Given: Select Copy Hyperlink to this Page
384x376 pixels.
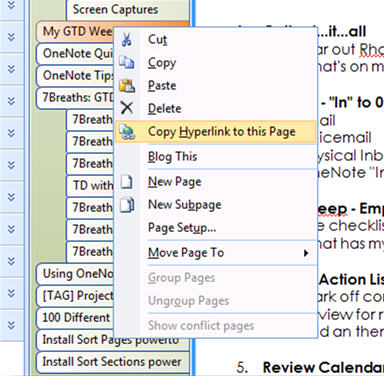Looking at the screenshot, I should pyautogui.click(x=216, y=132).
